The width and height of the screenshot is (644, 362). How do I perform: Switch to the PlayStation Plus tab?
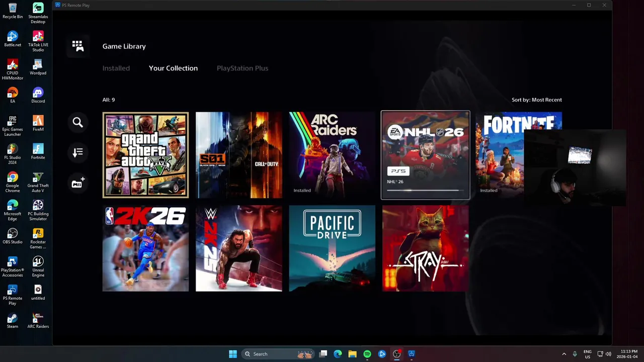pos(243,68)
